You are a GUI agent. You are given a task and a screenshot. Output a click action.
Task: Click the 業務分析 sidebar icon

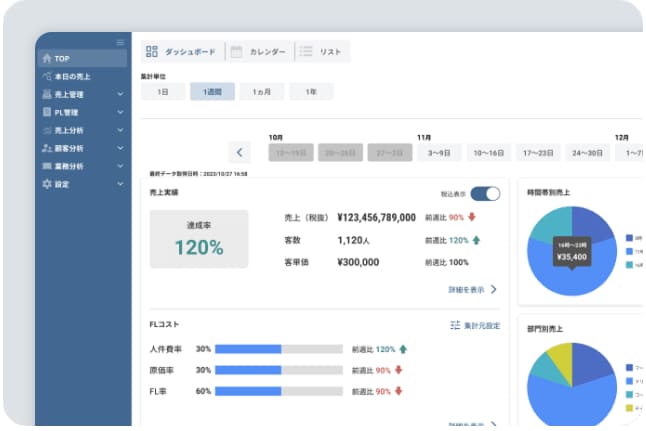coord(47,166)
